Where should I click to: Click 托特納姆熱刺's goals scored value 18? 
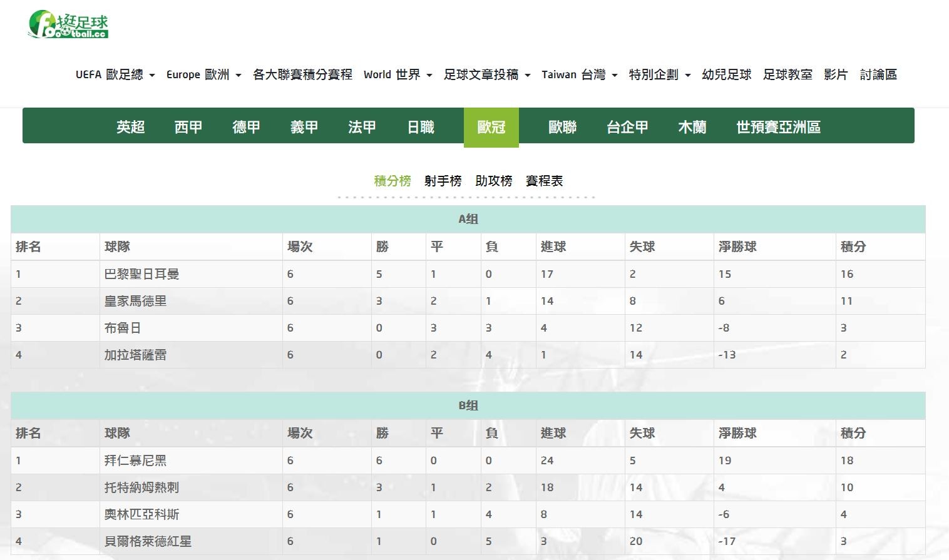(x=547, y=487)
